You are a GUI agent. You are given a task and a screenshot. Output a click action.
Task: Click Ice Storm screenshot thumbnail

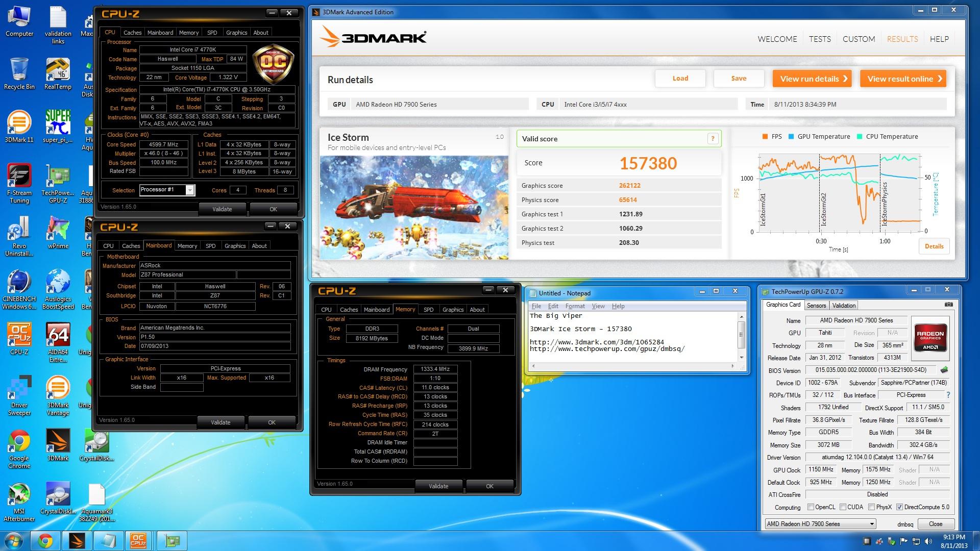[414, 208]
